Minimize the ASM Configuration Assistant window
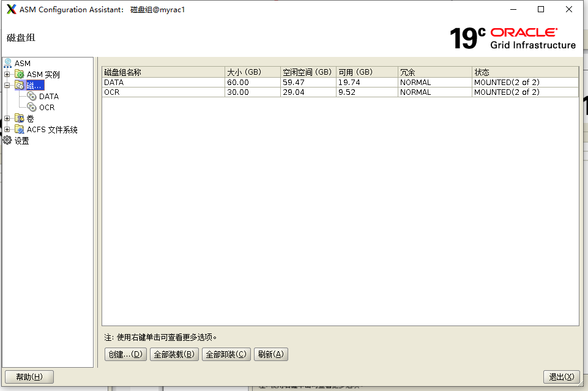Screen dimensions: 588x391 pyautogui.click(x=513, y=9)
